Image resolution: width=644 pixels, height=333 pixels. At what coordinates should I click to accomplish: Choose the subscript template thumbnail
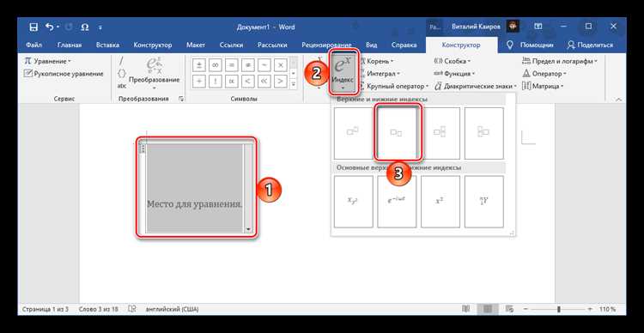397,133
